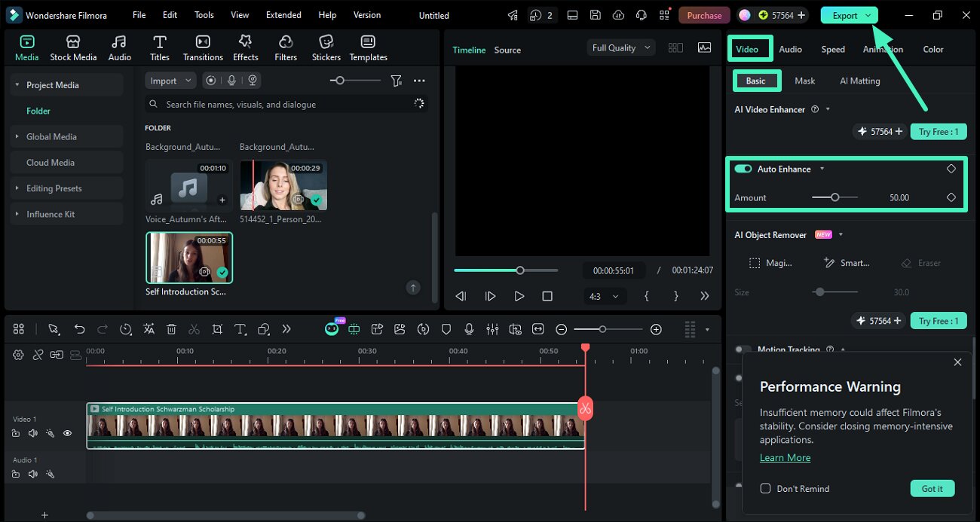
Task: Open the Stickers tab
Action: point(326,48)
